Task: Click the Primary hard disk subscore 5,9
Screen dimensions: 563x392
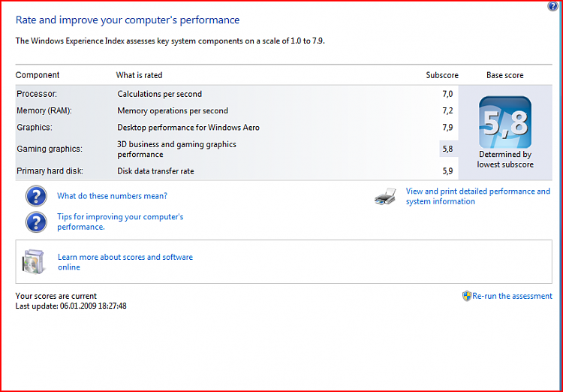Action: click(x=447, y=171)
